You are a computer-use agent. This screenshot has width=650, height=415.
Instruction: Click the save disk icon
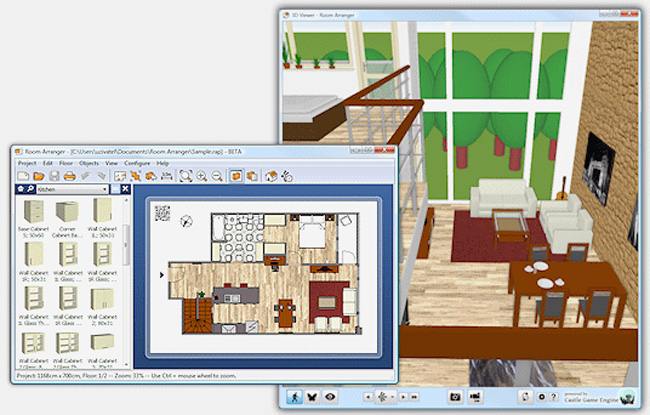pyautogui.click(x=54, y=176)
